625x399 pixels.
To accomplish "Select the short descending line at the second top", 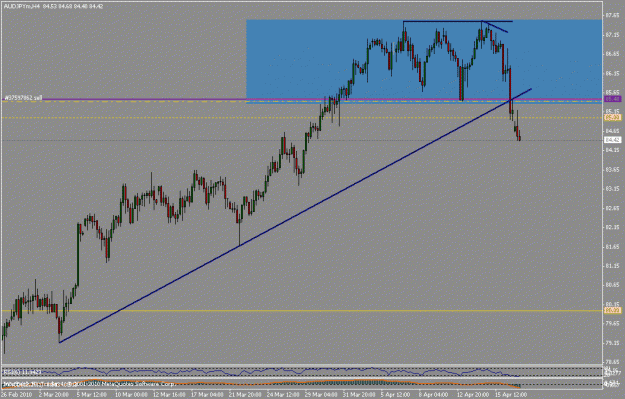I will tap(495, 27).
